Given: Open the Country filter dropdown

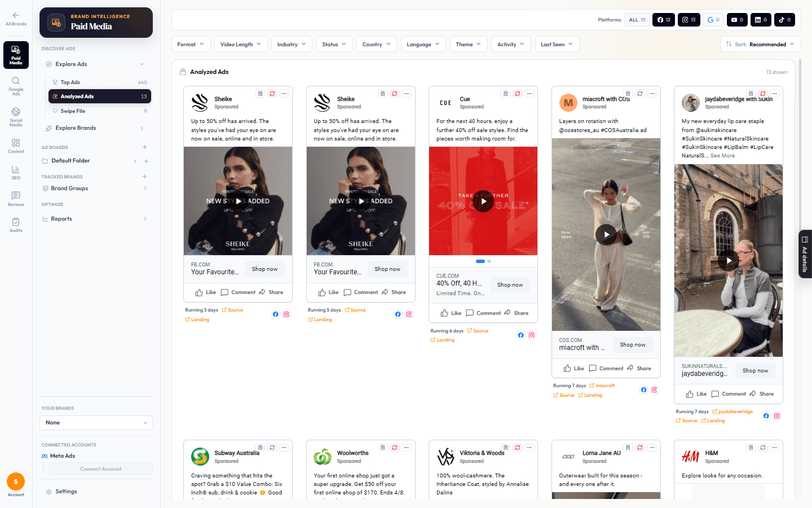Looking at the screenshot, I should (x=377, y=44).
